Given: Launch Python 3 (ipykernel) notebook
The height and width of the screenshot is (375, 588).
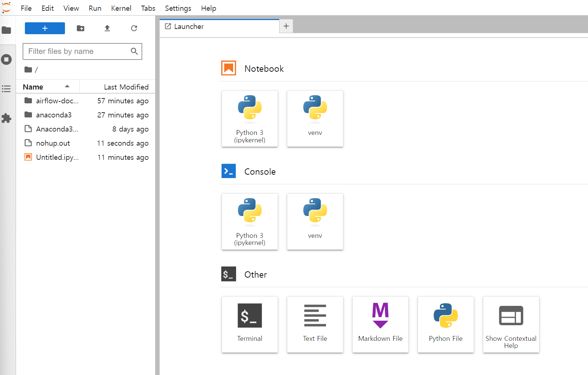Looking at the screenshot, I should click(x=250, y=119).
